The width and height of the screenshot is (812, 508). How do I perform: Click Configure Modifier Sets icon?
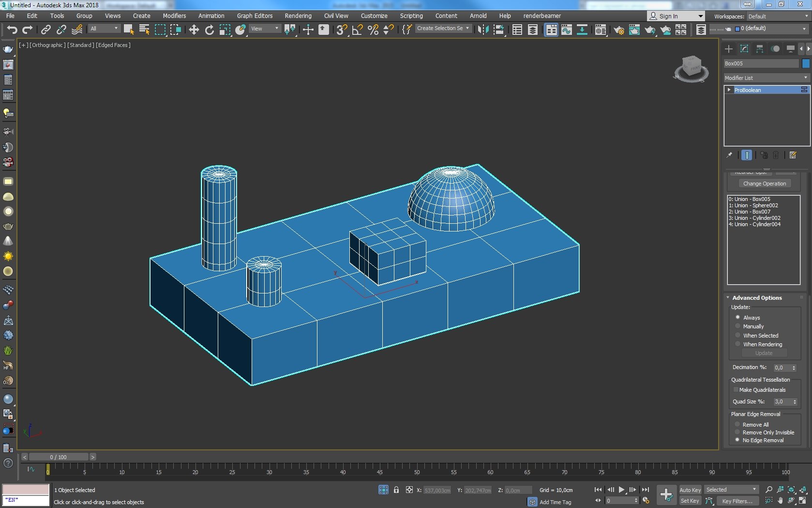point(793,155)
